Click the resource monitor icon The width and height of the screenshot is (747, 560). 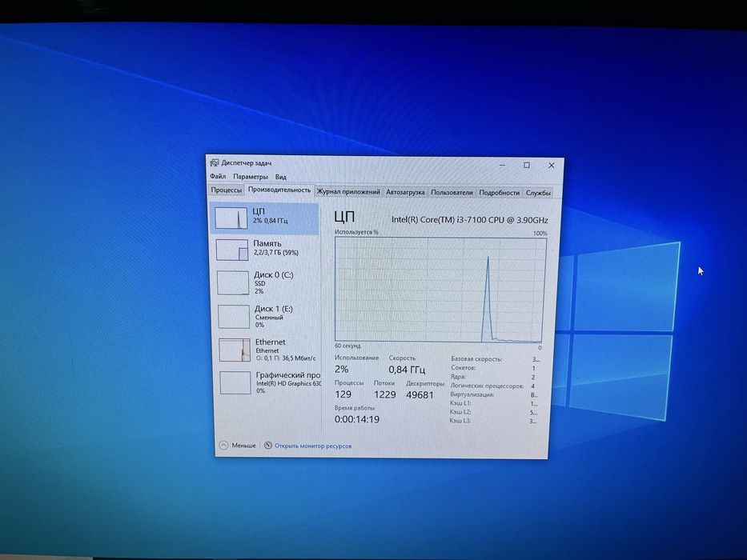268,446
